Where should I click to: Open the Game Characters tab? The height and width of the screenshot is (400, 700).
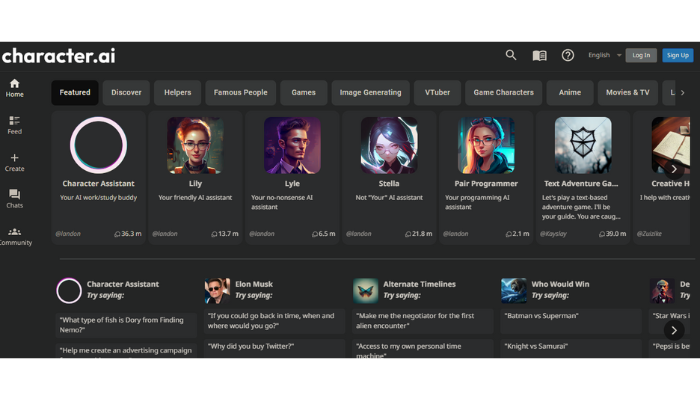click(x=504, y=92)
